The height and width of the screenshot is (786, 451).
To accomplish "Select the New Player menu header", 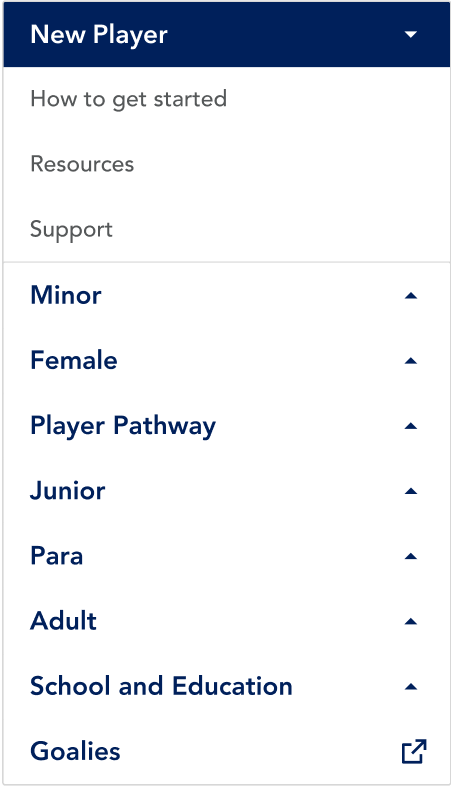I will click(227, 34).
